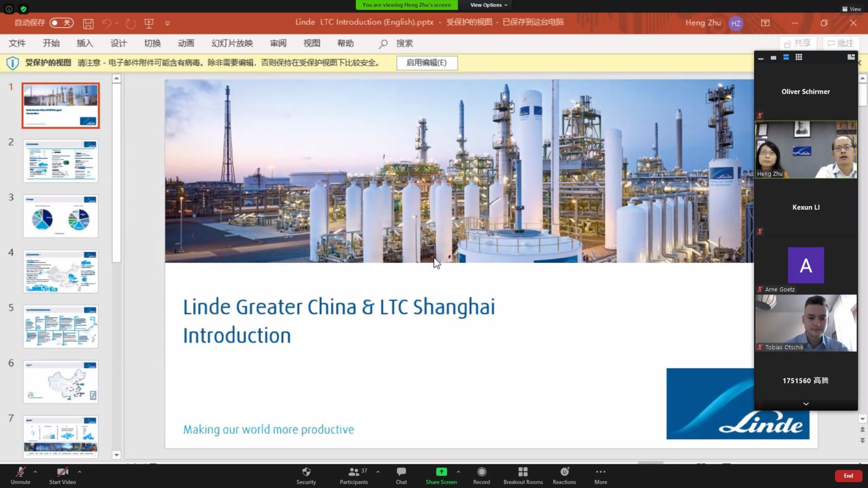Select slide 7 thumbnail
The height and width of the screenshot is (488, 868).
[61, 437]
